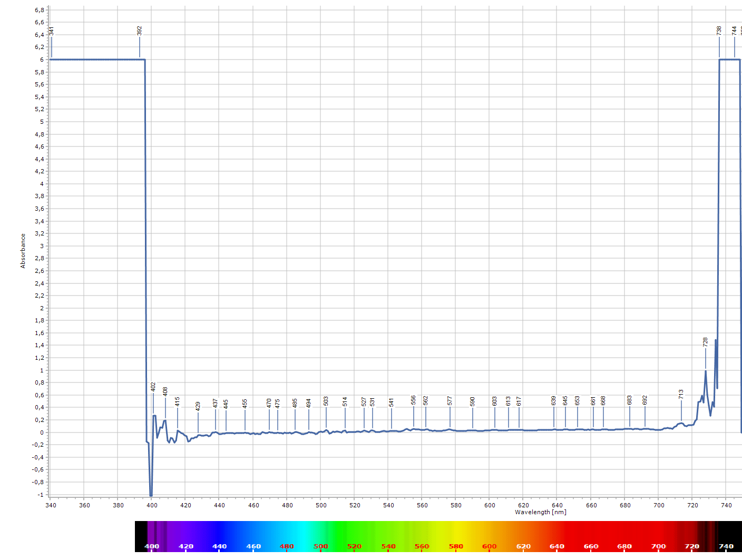Click the 728 nm peak label

pyautogui.click(x=705, y=342)
